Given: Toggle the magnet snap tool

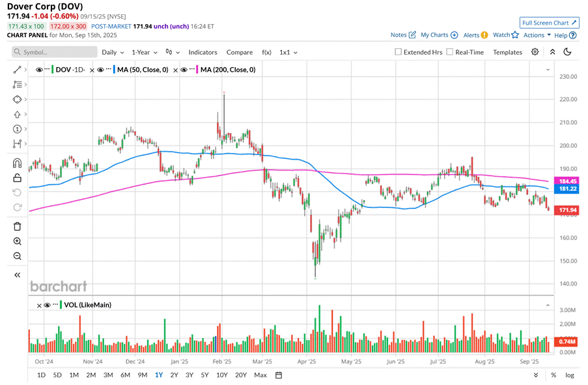Looking at the screenshot, I should [17, 163].
